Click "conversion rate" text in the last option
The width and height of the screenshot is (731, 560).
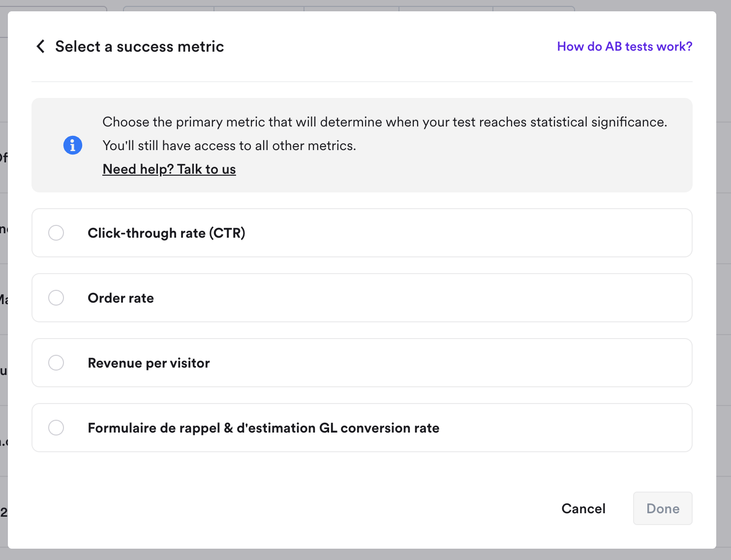[x=390, y=428]
